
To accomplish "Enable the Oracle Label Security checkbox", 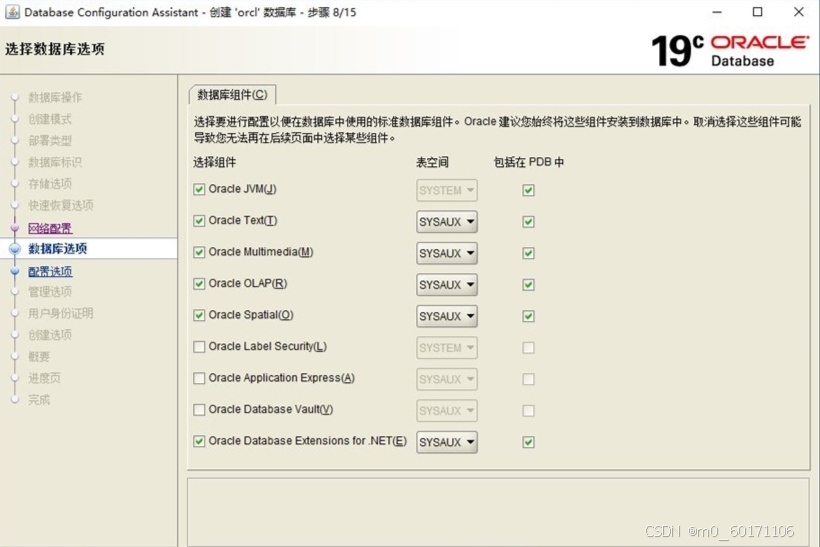I will pyautogui.click(x=199, y=347).
